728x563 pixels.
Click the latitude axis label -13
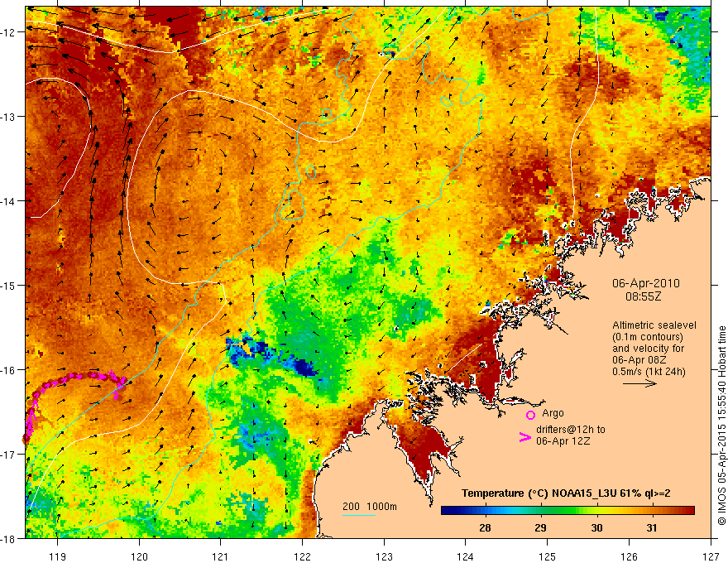pyautogui.click(x=8, y=117)
